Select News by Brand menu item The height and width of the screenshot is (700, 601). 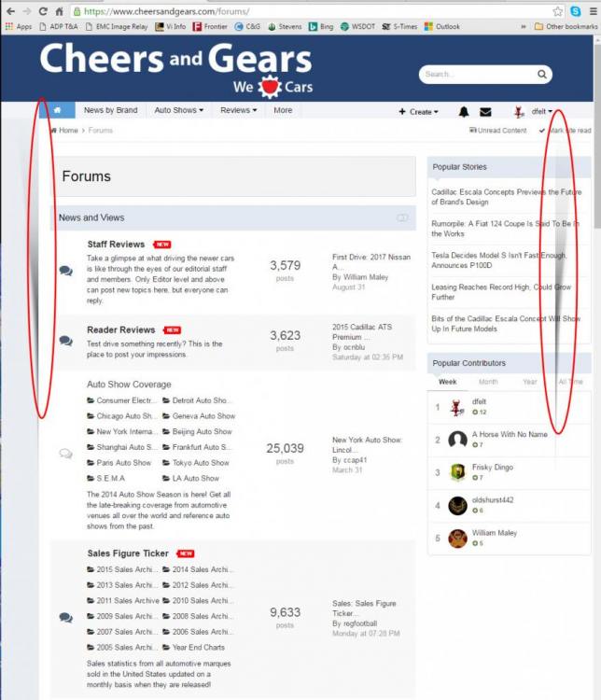click(x=111, y=110)
